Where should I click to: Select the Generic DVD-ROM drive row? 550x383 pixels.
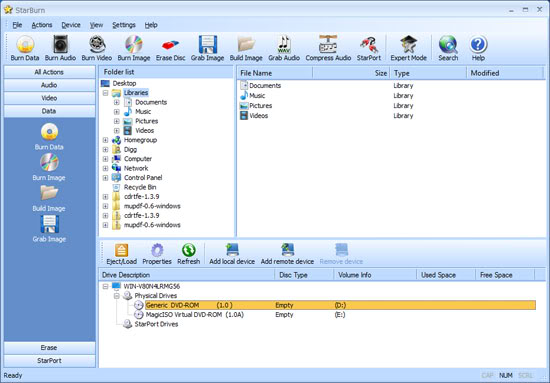341,305
